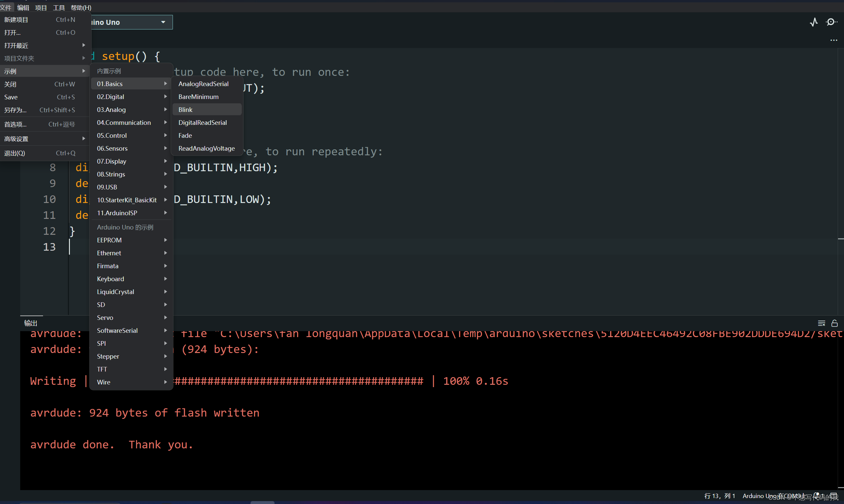Expand EEPROM library examples
This screenshot has height=504, width=844.
[132, 240]
